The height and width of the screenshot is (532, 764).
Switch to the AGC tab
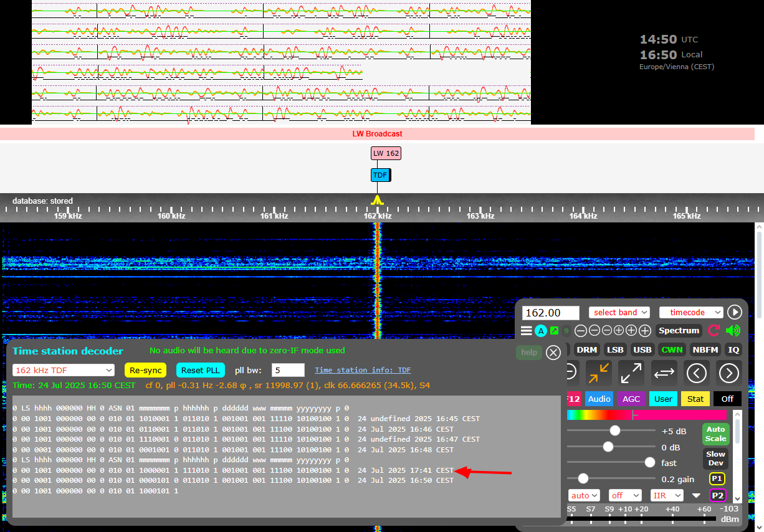pyautogui.click(x=631, y=399)
